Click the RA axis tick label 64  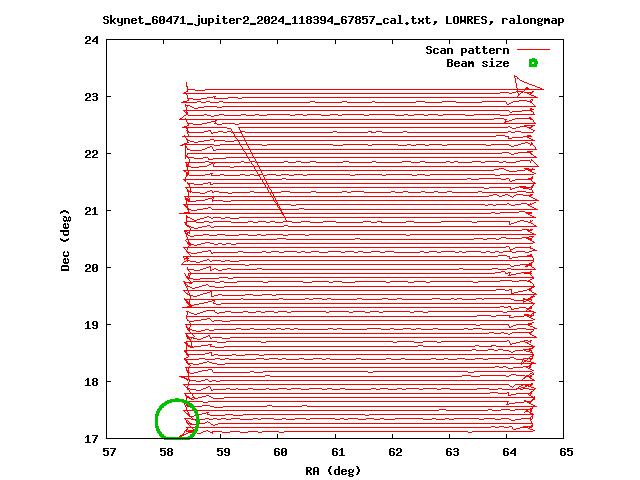pyautogui.click(x=509, y=452)
